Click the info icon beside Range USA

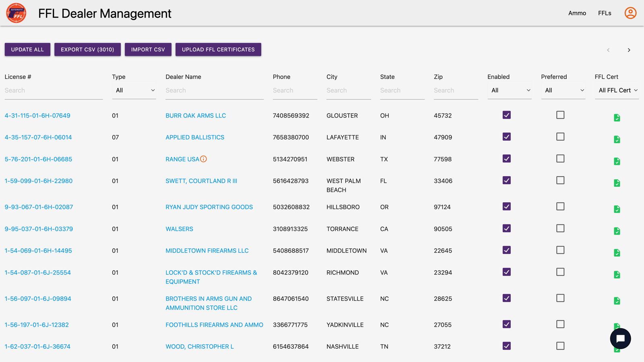[x=204, y=159]
